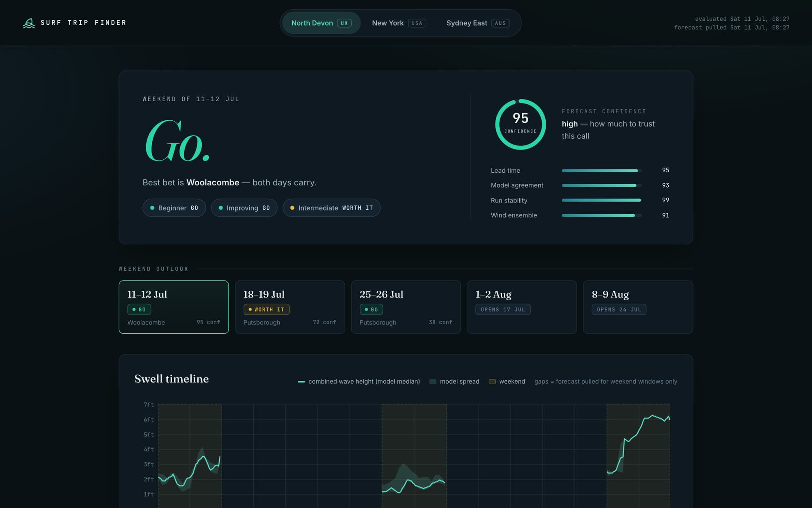Viewport: 812px width, 508px height.
Task: Click the Model agreement confidence bar
Action: [602, 185]
